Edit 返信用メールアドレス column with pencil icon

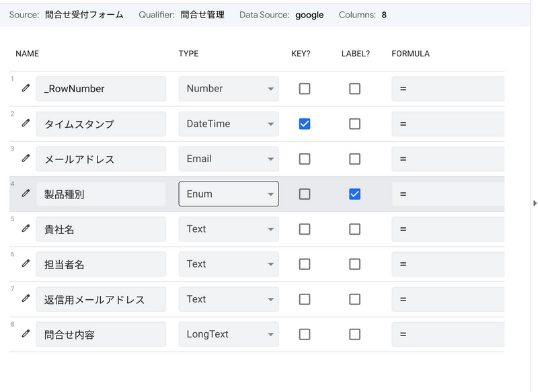click(x=26, y=299)
